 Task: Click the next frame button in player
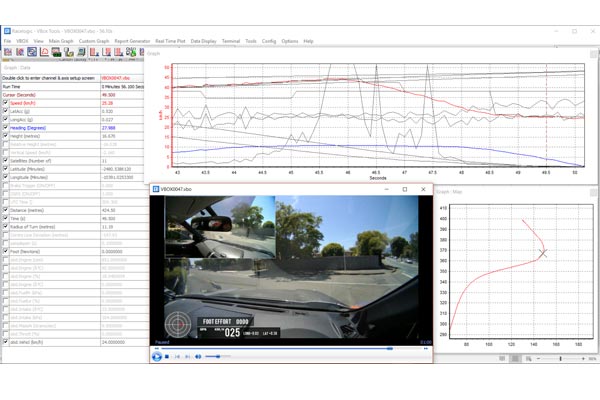(186, 356)
